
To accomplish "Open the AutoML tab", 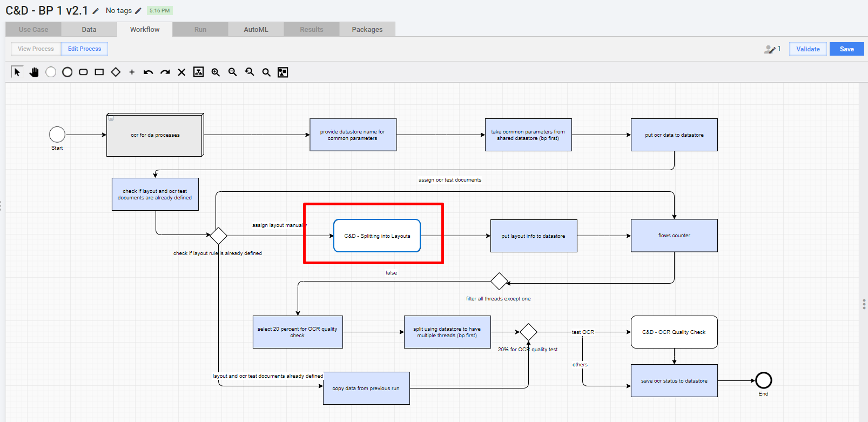I will [256, 29].
